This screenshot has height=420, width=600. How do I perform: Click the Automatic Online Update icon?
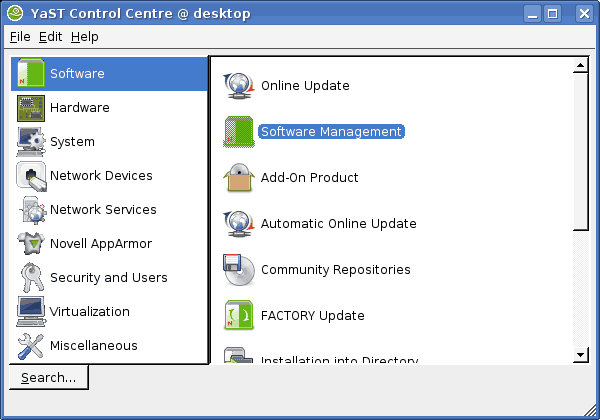239,224
